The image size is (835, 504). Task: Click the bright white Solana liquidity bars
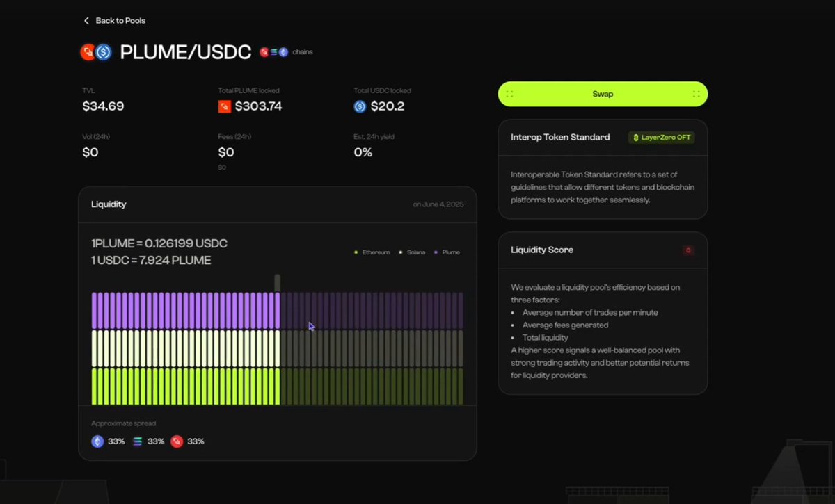click(186, 348)
